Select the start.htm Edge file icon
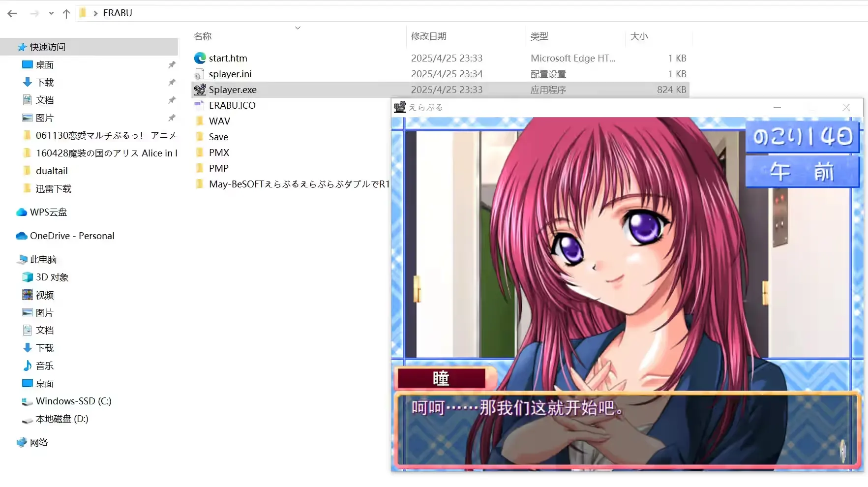868x487 pixels. 200,58
